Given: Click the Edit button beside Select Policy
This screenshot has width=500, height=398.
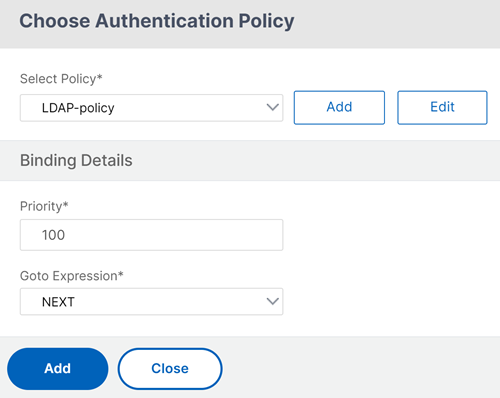Looking at the screenshot, I should tap(442, 107).
